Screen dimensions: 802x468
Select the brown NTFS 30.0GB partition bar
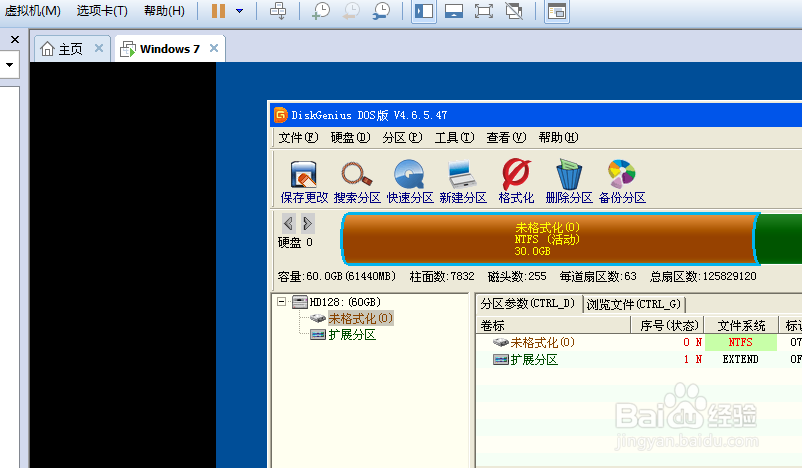click(x=550, y=239)
